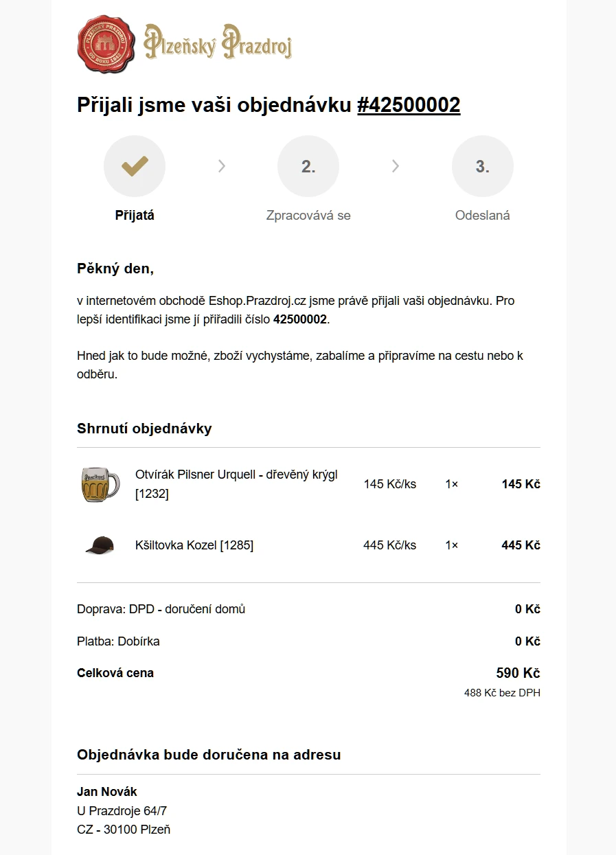Click the total price 590 Kč
Viewport: 616px width, 855px height.
518,673
